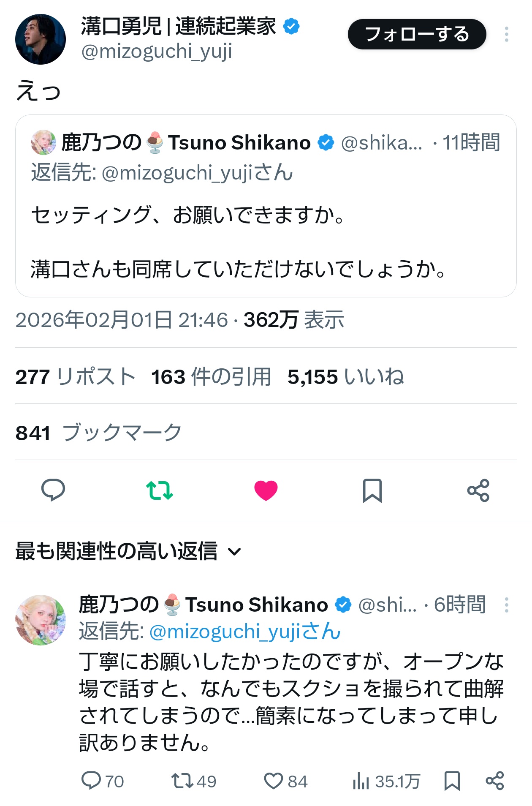Unlike the post with pink heart

coord(266,490)
